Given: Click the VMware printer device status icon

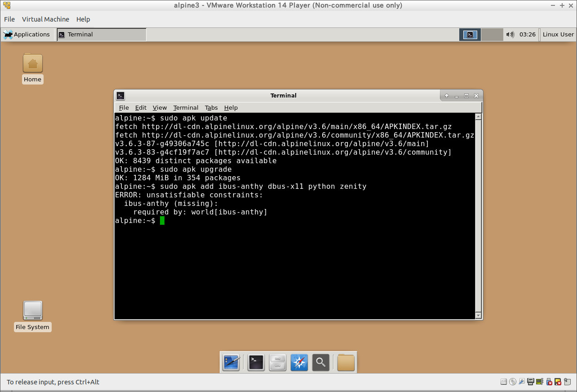Looking at the screenshot, I should click(x=531, y=381).
